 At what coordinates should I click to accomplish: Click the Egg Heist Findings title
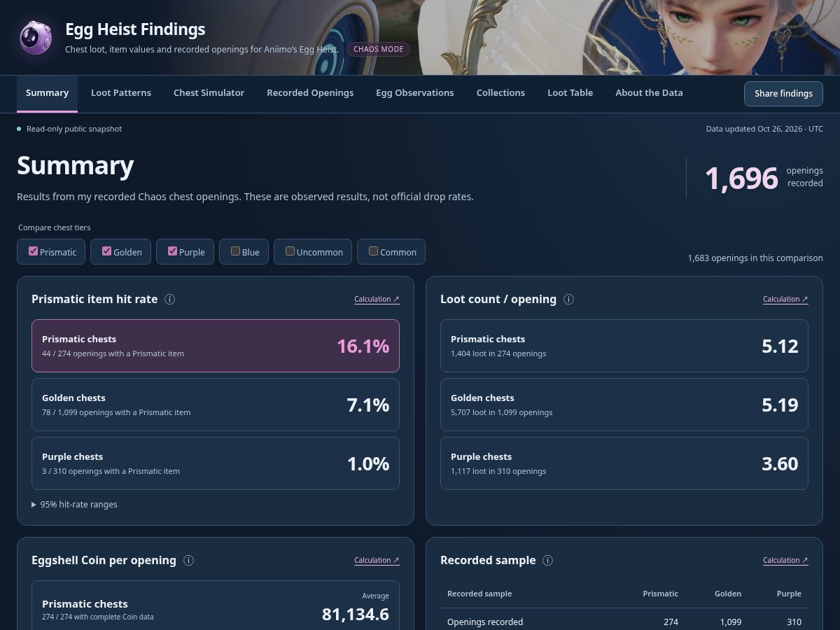click(135, 29)
